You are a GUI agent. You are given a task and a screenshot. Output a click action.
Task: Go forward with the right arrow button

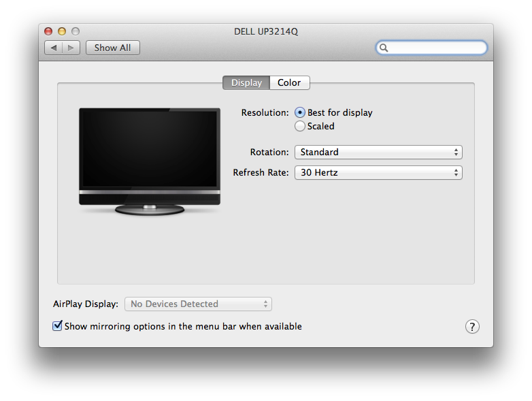71,48
